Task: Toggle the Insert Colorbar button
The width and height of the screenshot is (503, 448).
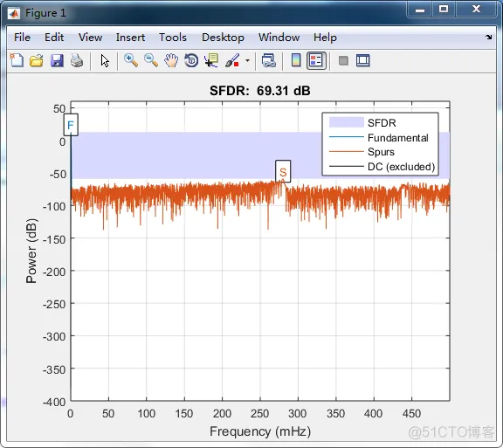Action: [x=296, y=60]
